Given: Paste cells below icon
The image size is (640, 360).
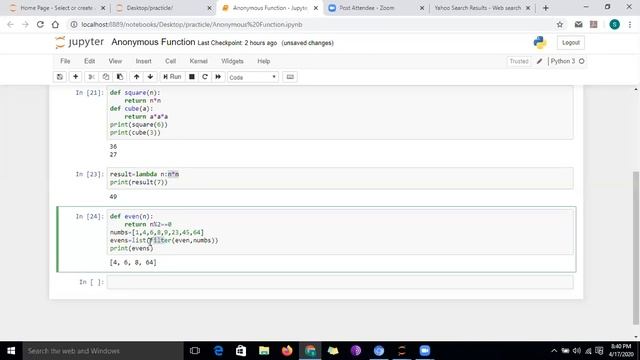Looking at the screenshot, I should tap(120, 77).
